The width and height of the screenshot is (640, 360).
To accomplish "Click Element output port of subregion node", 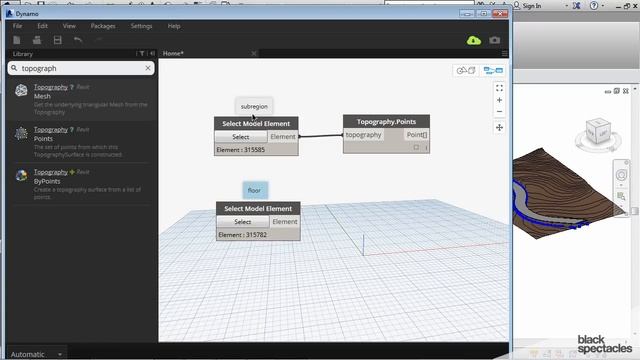I will tap(283, 137).
